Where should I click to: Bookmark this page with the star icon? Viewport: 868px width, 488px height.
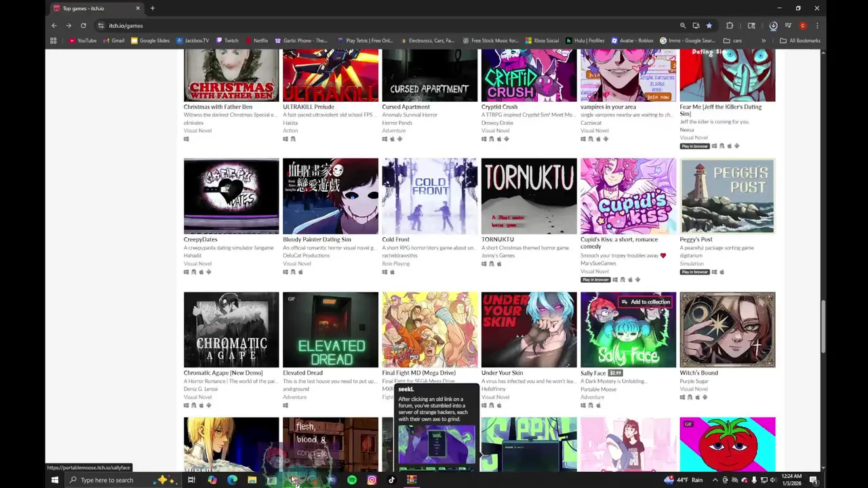(709, 26)
